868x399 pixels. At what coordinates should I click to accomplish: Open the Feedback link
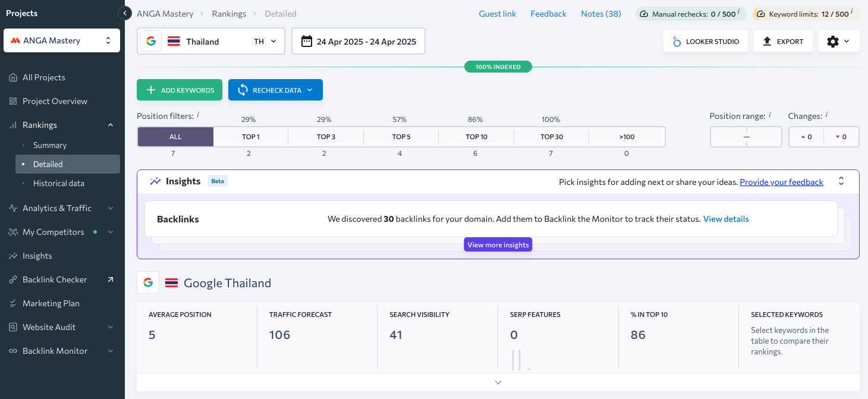549,14
